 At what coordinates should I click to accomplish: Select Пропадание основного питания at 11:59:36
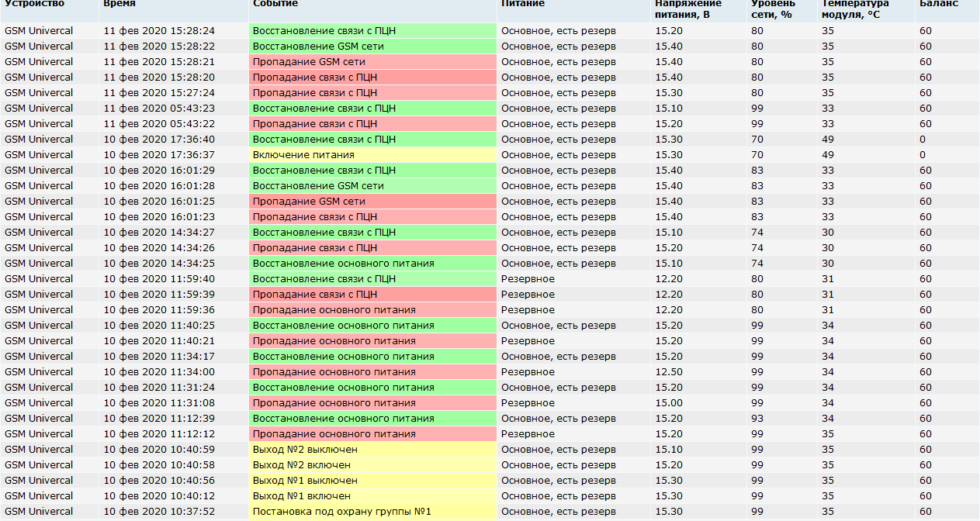pos(373,310)
